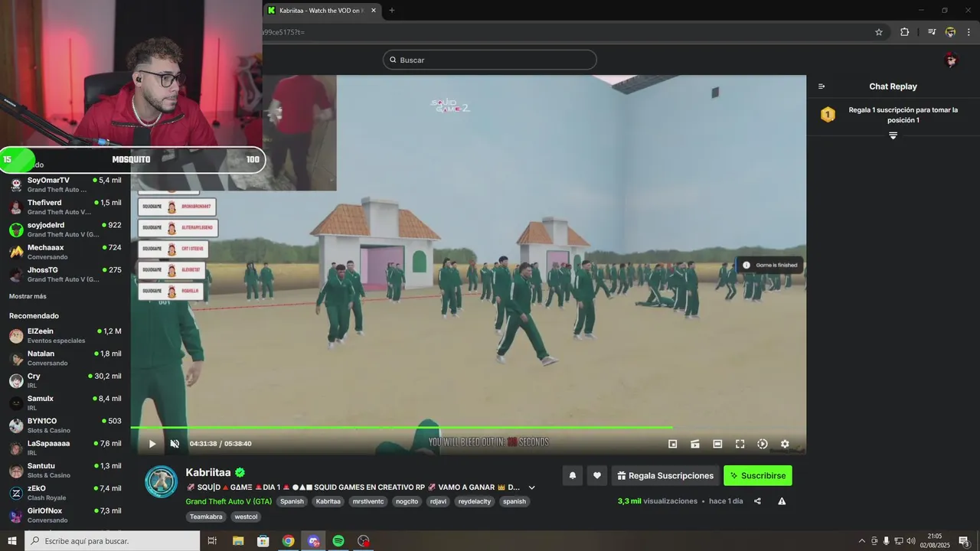Open File Explorer from the taskbar

click(x=238, y=541)
